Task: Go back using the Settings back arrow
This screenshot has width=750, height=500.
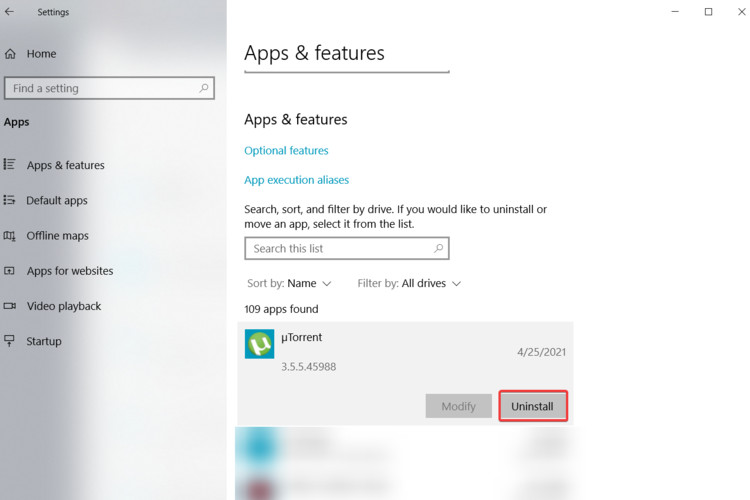Action: (9, 12)
